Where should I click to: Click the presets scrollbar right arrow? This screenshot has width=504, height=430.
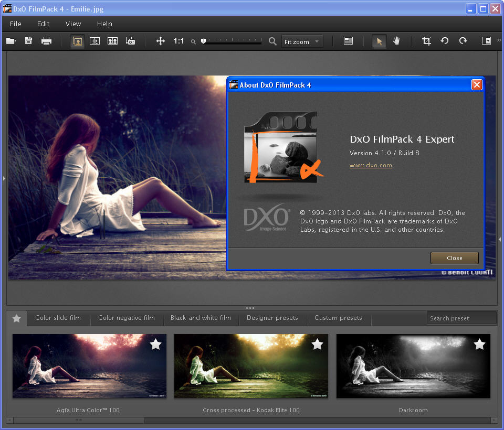point(494,420)
